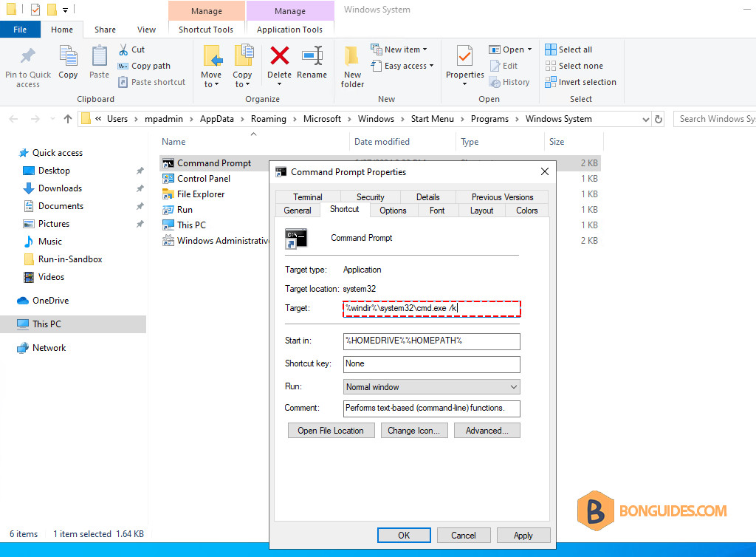Open the Application Tools tab
The height and width of the screenshot is (557, 756).
click(289, 30)
